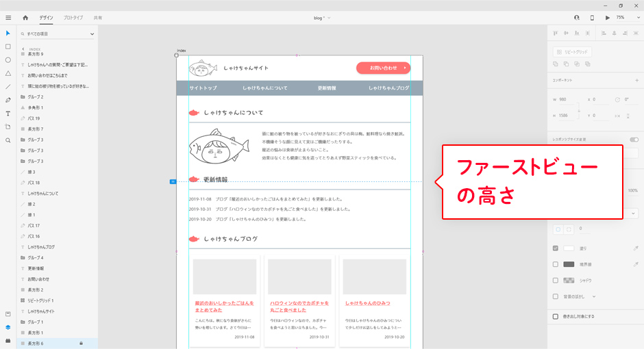This screenshot has height=349, width=644.
Task: Open the mobile device preview icon
Action: (x=592, y=17)
